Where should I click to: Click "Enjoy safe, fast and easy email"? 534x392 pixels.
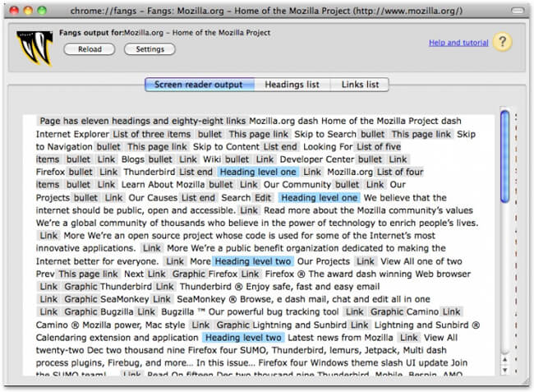tap(313, 287)
